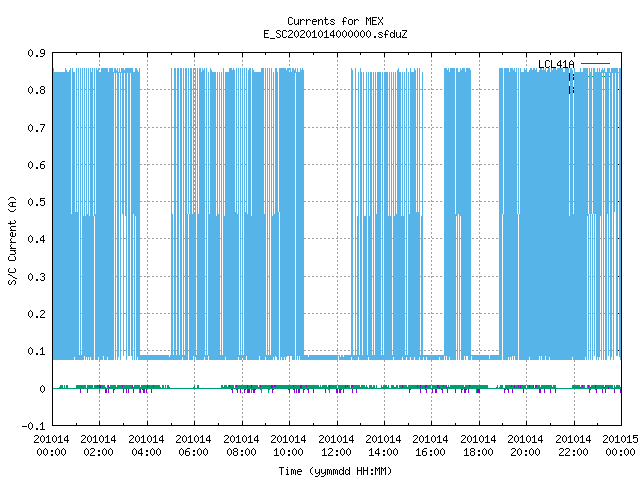This screenshot has height=480, width=640.
Task: Click the '201014 20:00' x-axis tick label
Action: (x=525, y=446)
